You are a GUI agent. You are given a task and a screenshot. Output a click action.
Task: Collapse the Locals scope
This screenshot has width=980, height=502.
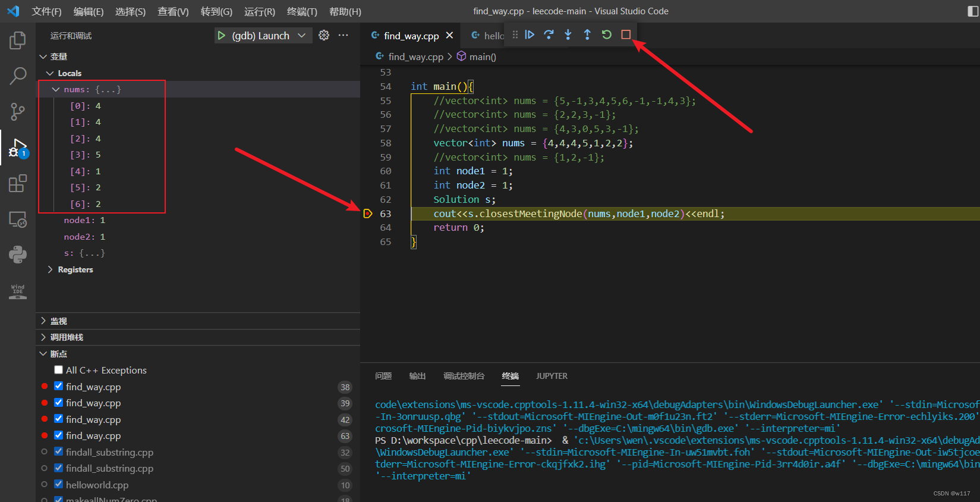point(50,73)
